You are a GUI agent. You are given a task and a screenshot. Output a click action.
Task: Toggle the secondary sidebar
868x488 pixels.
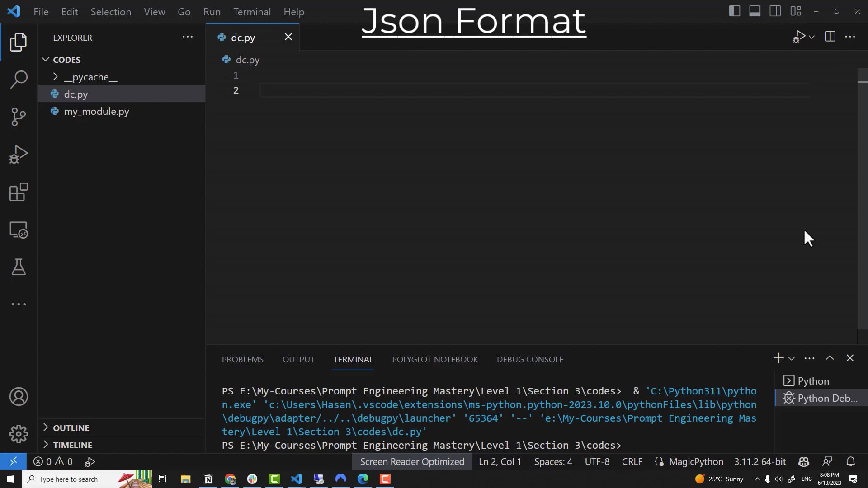click(x=775, y=11)
